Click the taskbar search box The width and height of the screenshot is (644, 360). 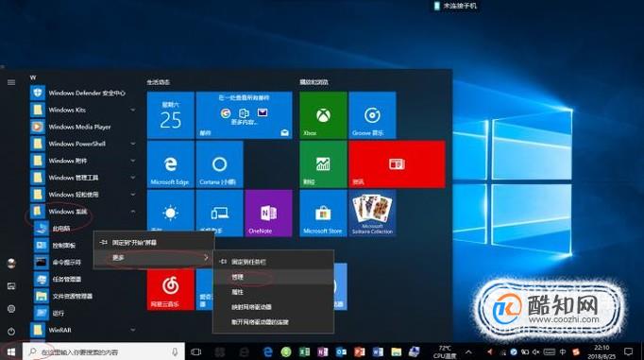click(104, 351)
